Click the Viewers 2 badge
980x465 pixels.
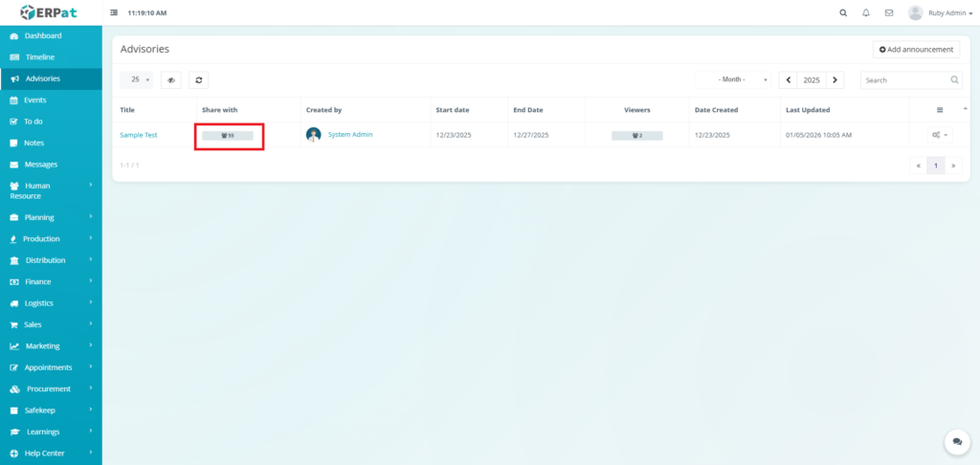tap(636, 136)
